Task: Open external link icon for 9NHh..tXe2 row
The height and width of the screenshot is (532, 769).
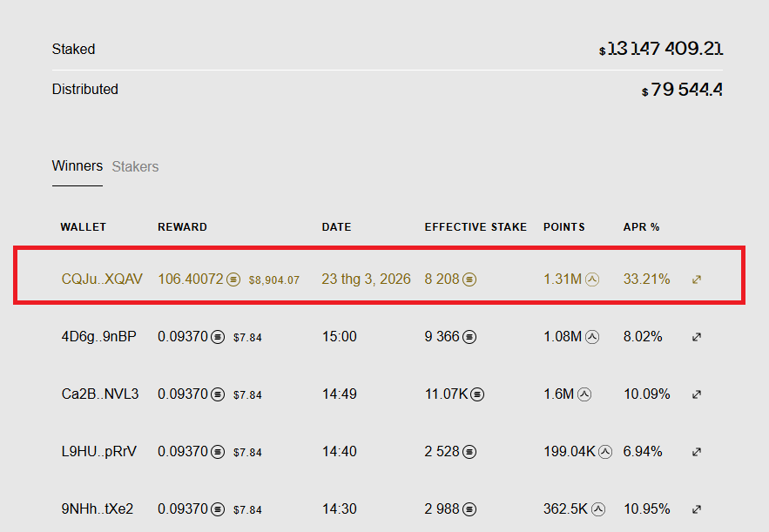Action: [x=697, y=509]
